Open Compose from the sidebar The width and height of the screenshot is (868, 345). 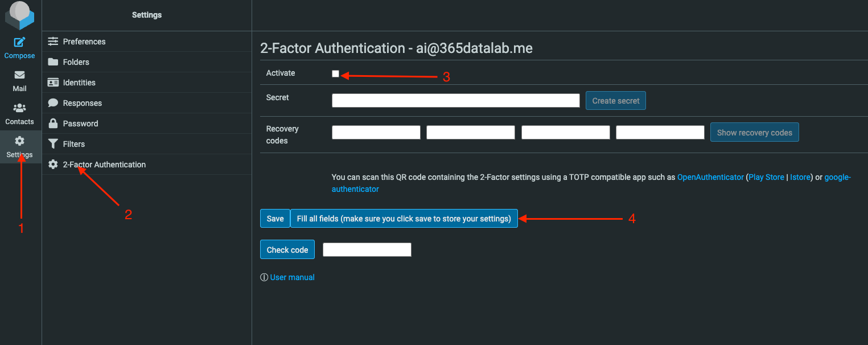click(20, 48)
